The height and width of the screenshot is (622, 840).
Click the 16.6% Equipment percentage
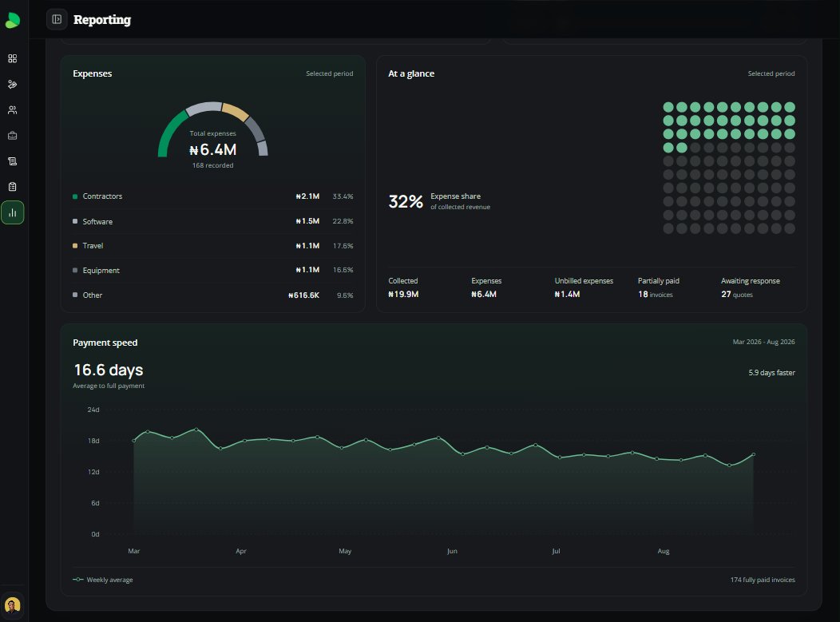[343, 270]
